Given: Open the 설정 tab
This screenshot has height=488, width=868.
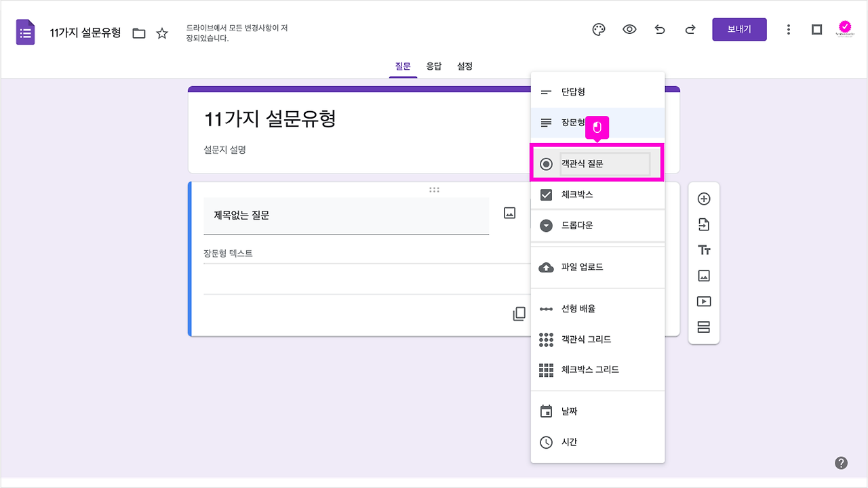Looking at the screenshot, I should pyautogui.click(x=465, y=66).
